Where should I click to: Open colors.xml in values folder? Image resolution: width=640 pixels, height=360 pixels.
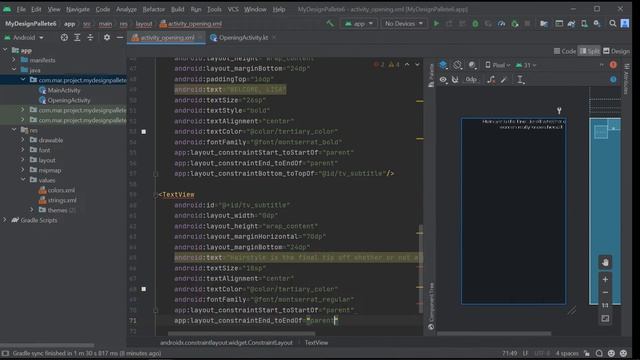coord(57,190)
